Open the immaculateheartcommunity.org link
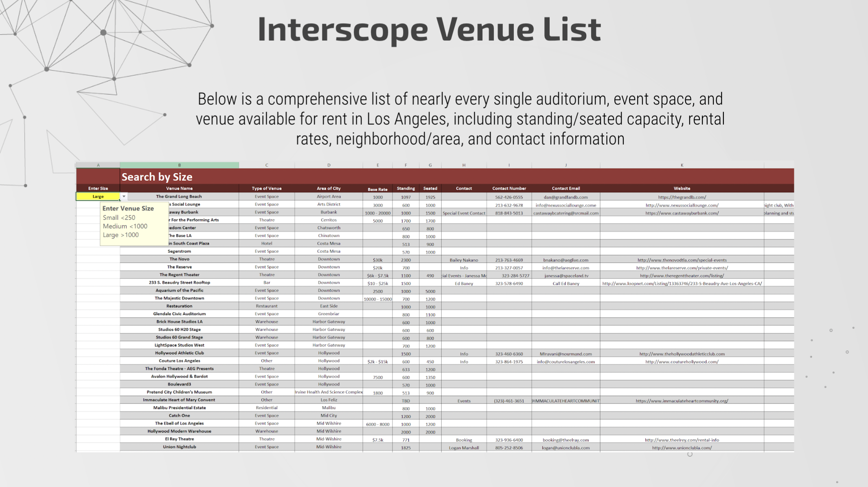The height and width of the screenshot is (487, 868). pyautogui.click(x=682, y=401)
